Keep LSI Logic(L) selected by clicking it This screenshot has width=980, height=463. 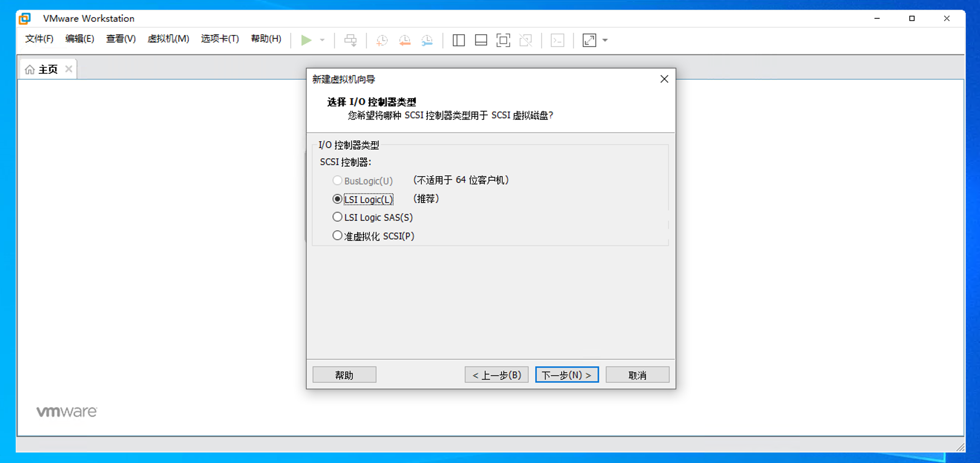(337, 198)
